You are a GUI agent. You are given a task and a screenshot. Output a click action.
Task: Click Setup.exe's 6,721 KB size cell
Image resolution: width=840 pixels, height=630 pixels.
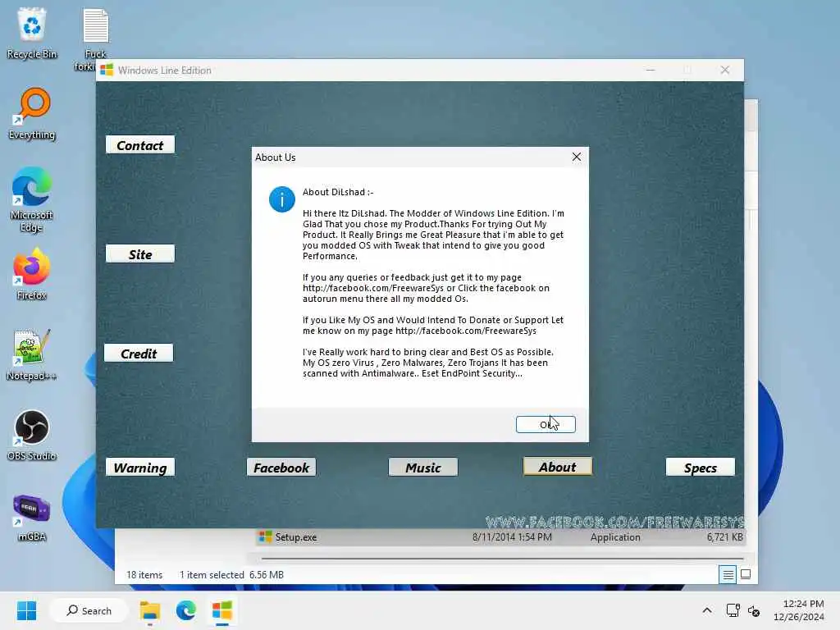[724, 537]
